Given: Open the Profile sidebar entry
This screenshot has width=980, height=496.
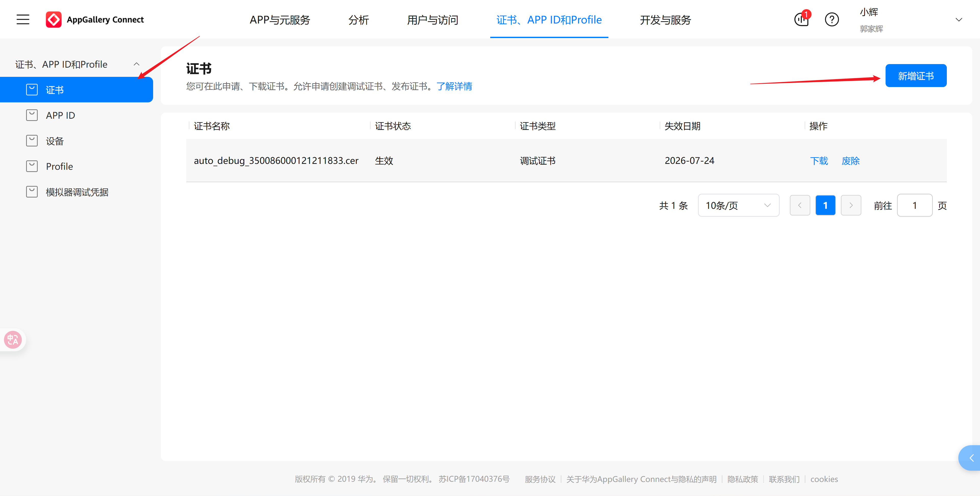Looking at the screenshot, I should point(59,166).
